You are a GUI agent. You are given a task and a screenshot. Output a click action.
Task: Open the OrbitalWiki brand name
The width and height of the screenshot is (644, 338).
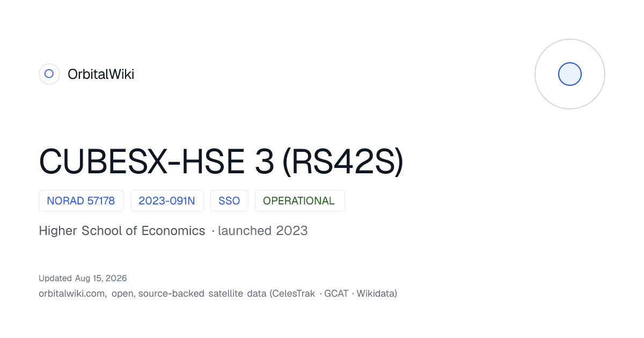(x=101, y=74)
